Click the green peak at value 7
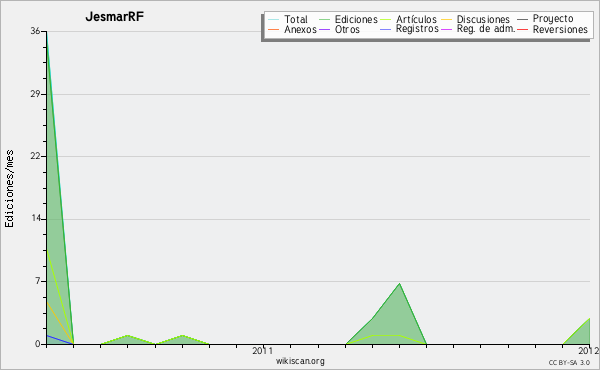Screen dimensions: 600x370 [399, 284]
